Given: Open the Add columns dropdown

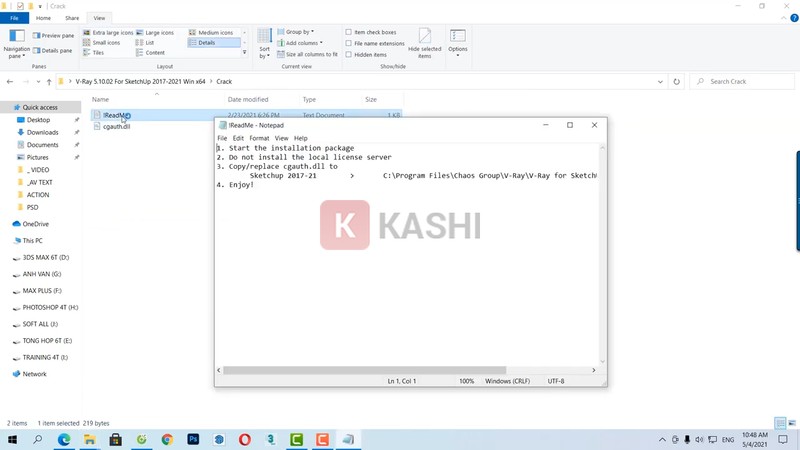Looking at the screenshot, I should (299, 43).
